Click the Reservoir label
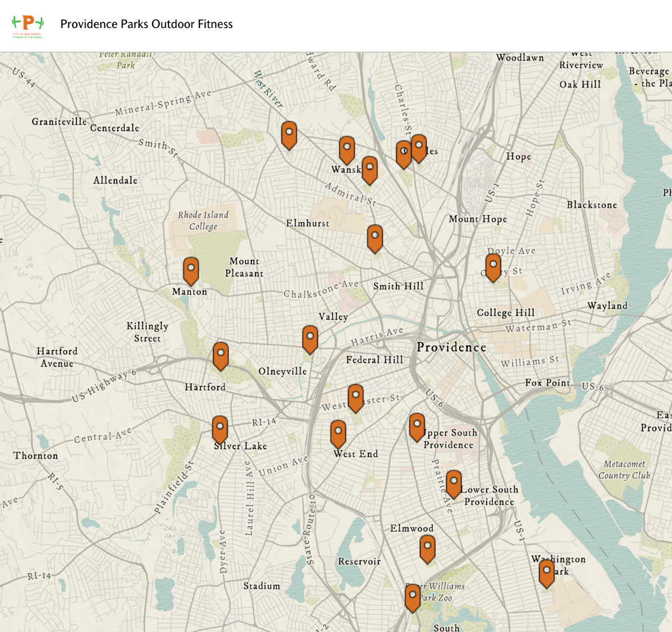Viewport: 672px width, 632px height. tap(360, 561)
